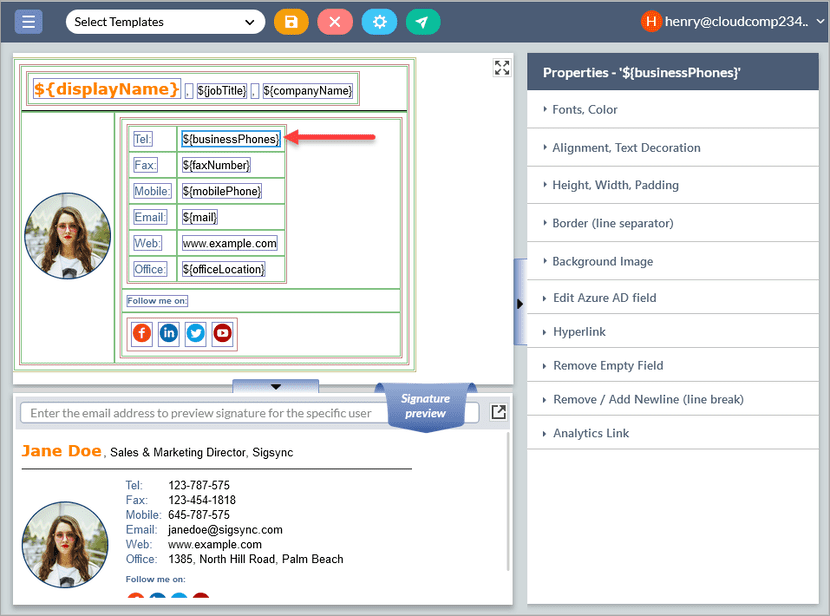This screenshot has height=616, width=830.
Task: Select the YouTube icon in template
Action: tap(222, 333)
